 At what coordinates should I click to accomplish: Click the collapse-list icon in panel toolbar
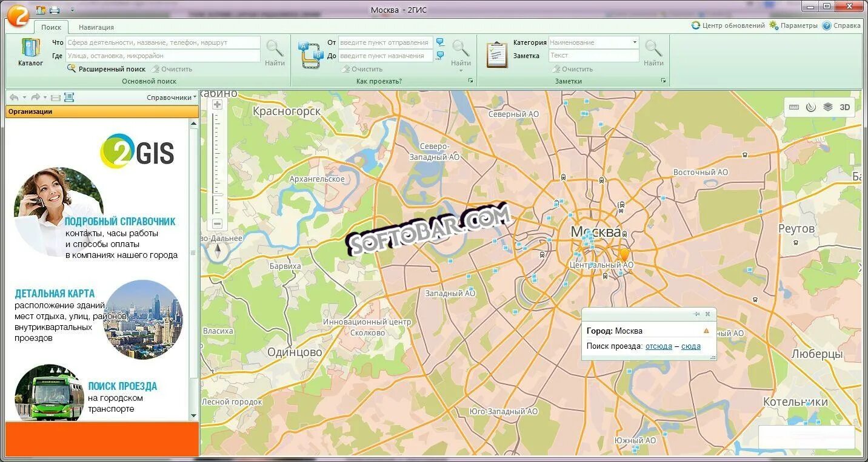coord(56,97)
